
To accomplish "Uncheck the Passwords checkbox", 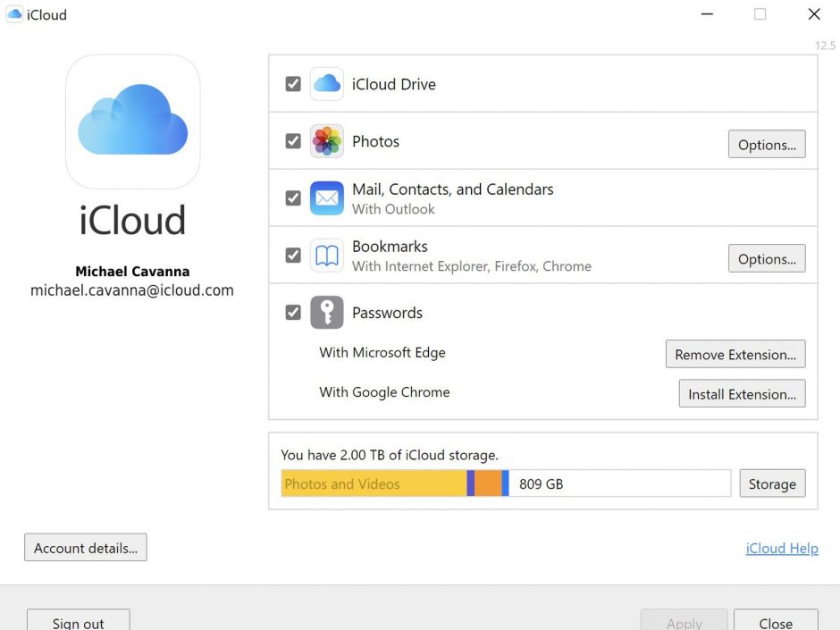I will pos(293,313).
